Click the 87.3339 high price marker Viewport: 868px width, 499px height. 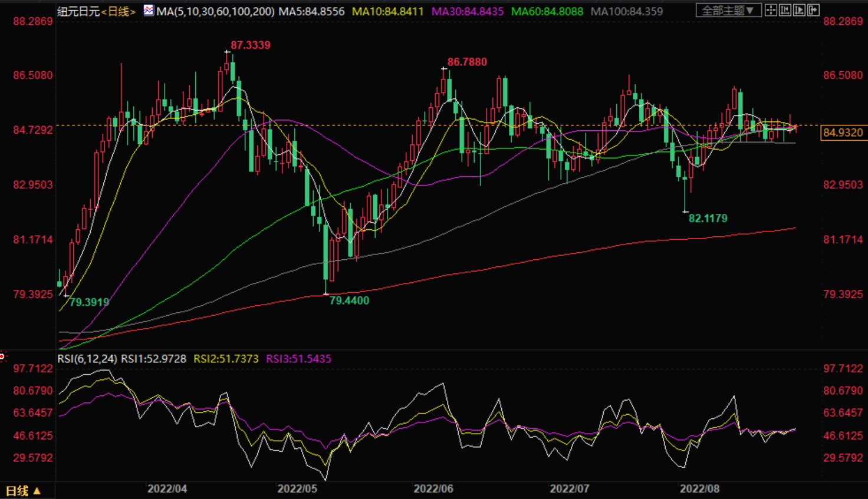250,45
